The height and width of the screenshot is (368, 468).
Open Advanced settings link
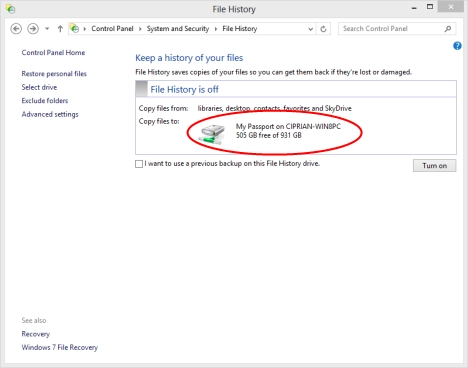pos(50,114)
